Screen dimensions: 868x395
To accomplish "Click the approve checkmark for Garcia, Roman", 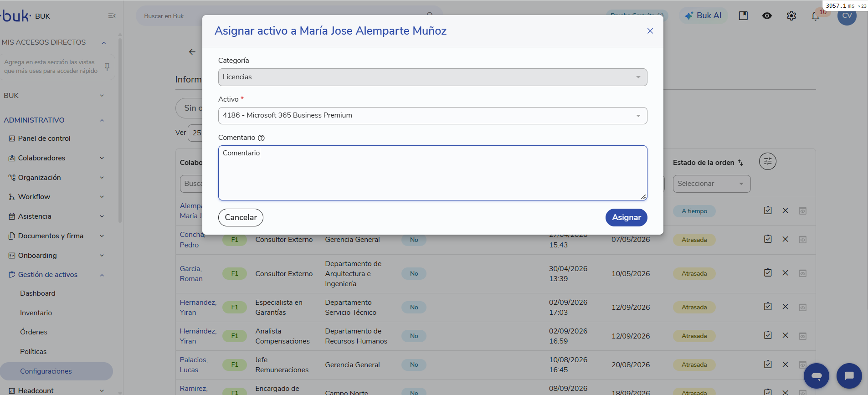I will click(x=768, y=273).
